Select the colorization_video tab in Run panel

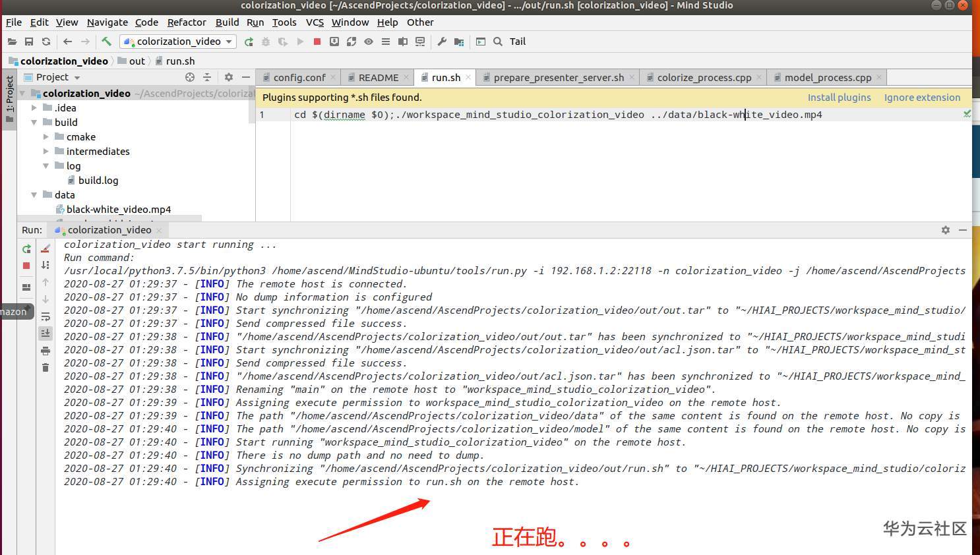(x=109, y=230)
